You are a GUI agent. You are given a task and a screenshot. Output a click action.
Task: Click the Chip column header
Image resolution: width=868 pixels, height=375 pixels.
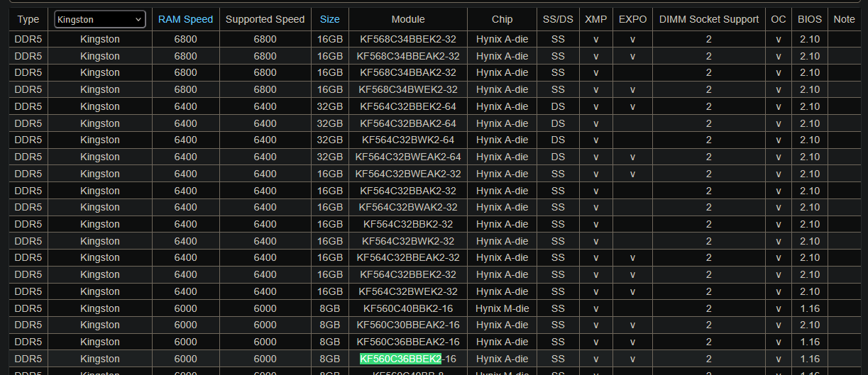502,19
